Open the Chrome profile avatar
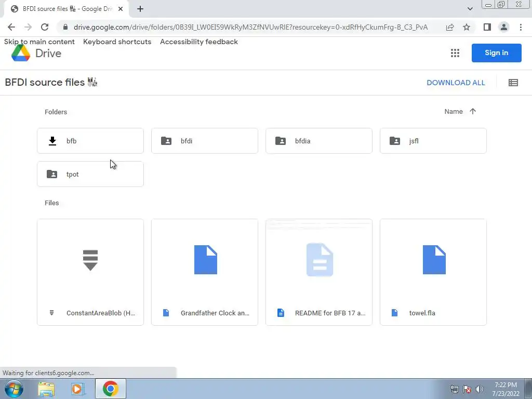This screenshot has height=399, width=532. [504, 27]
